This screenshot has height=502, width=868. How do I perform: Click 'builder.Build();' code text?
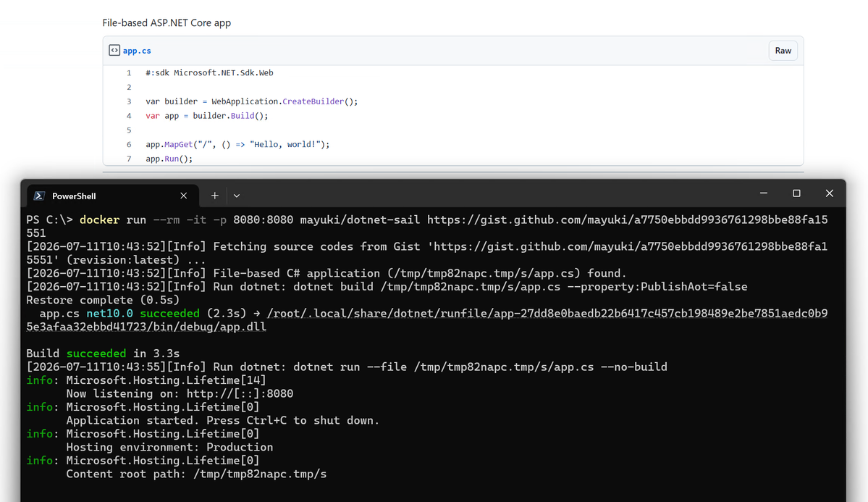[x=230, y=116]
